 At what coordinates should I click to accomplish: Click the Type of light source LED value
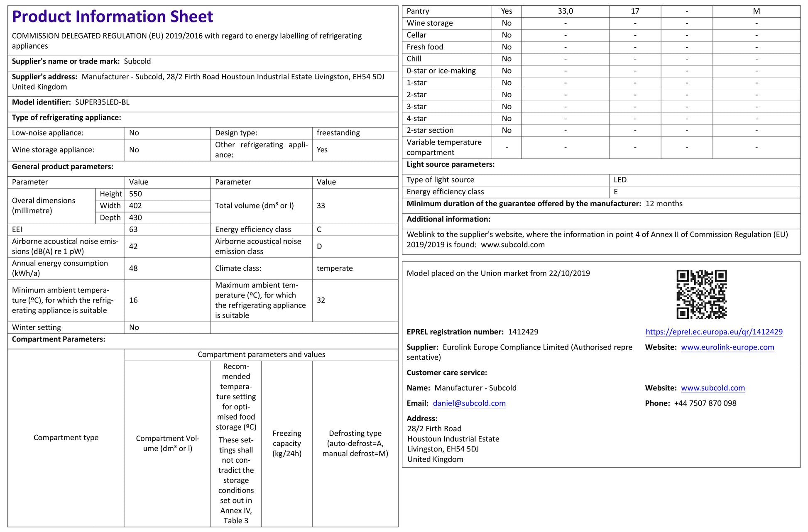[620, 180]
